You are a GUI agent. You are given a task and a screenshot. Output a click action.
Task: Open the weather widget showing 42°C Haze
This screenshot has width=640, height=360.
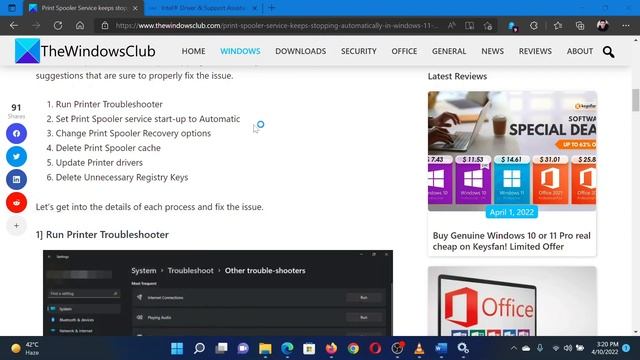point(25,348)
